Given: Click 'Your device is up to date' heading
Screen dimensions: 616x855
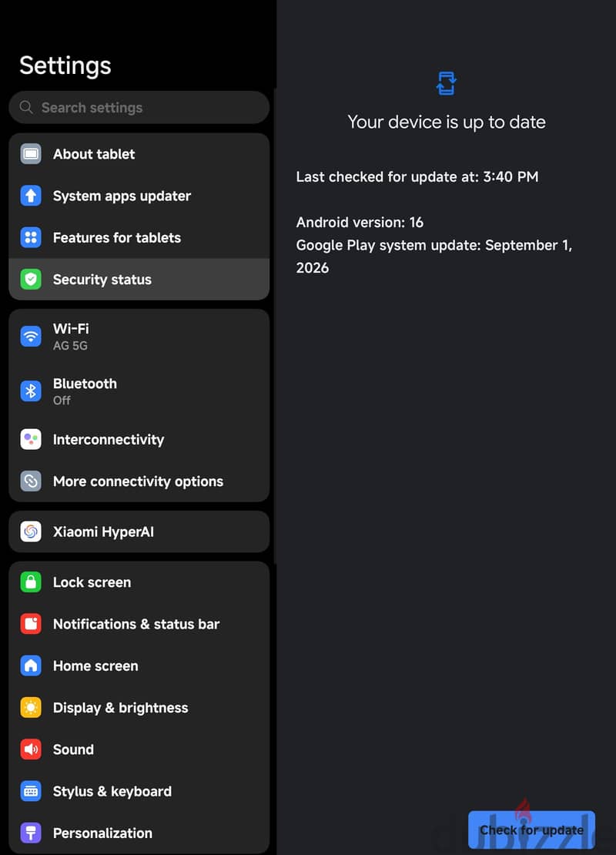Looking at the screenshot, I should [447, 122].
